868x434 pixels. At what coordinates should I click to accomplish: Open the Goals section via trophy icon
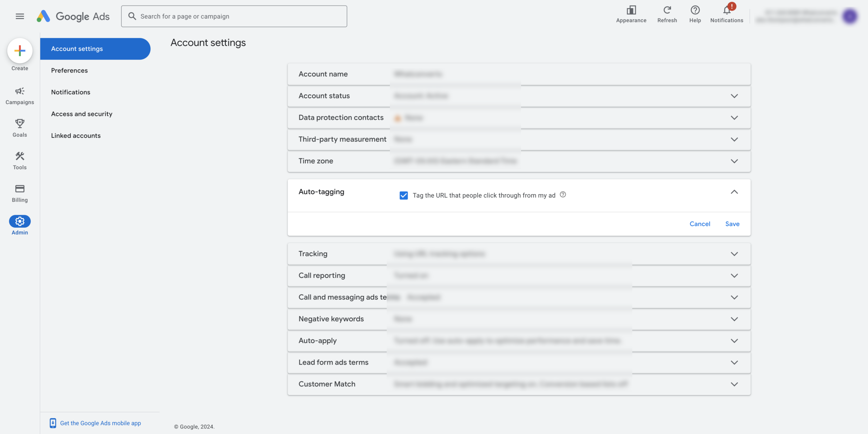point(20,124)
